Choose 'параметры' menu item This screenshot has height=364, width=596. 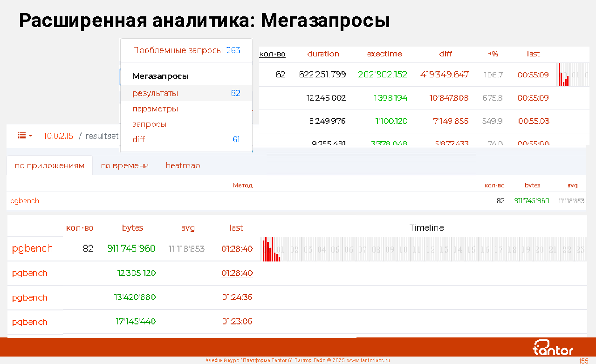click(x=155, y=109)
